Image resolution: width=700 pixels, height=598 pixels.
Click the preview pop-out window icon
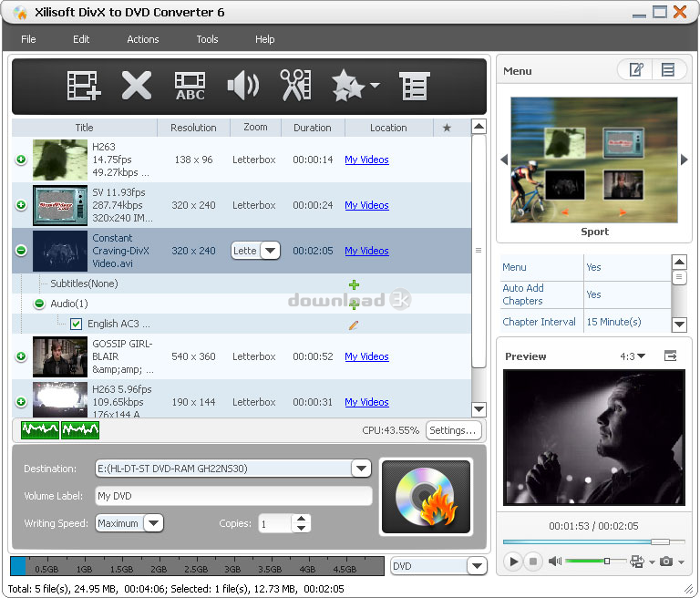coord(670,356)
